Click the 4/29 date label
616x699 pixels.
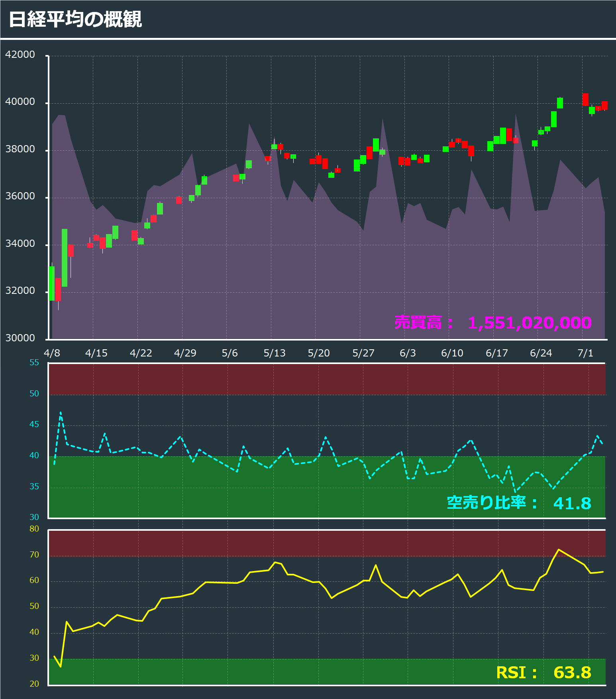pyautogui.click(x=185, y=353)
